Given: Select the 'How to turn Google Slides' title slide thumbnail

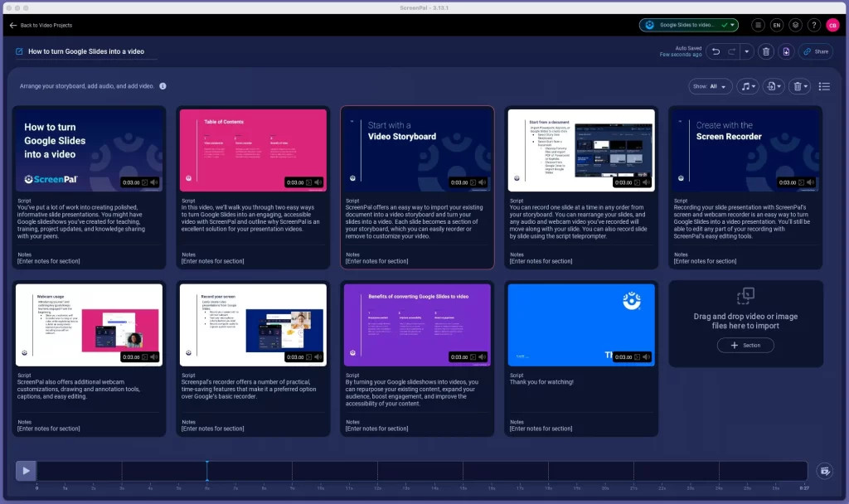Looking at the screenshot, I should click(x=89, y=150).
